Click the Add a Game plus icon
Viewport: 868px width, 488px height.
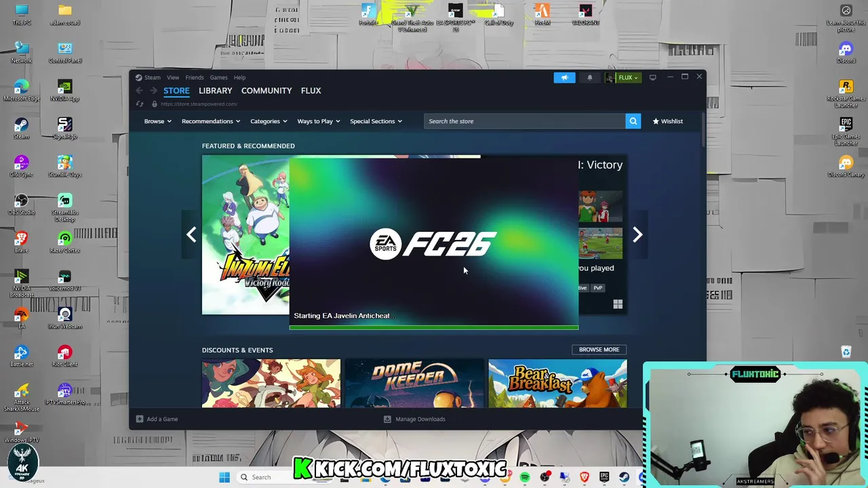[140, 419]
